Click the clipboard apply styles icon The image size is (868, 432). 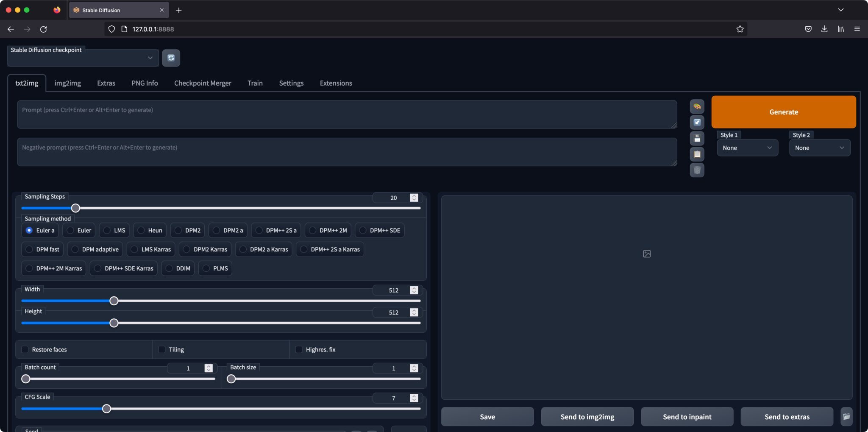pos(697,154)
